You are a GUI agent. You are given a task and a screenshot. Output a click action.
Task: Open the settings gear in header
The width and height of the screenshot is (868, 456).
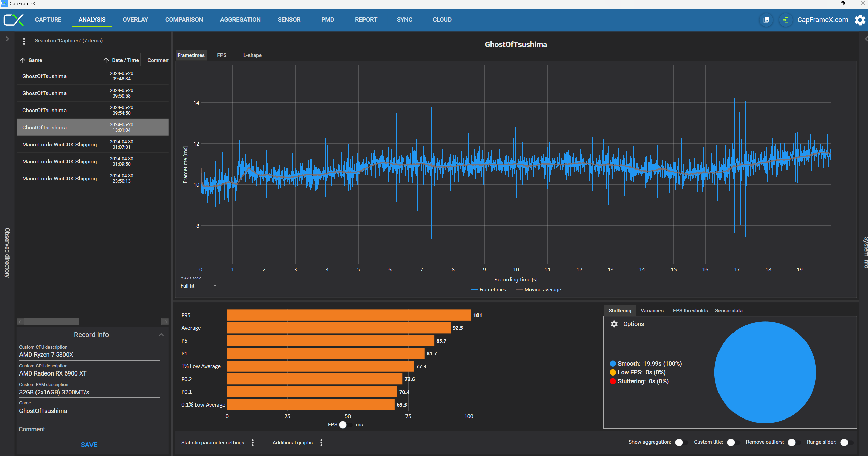point(860,20)
